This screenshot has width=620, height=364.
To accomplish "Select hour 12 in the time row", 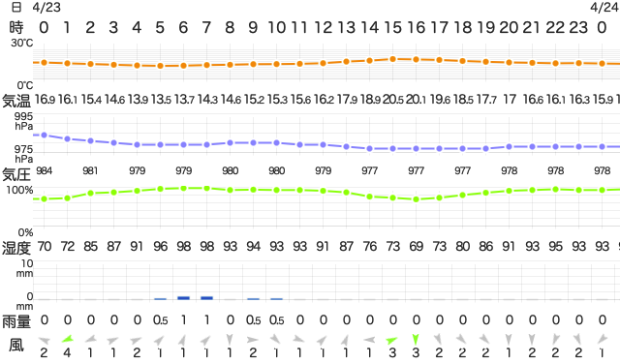I will (323, 28).
